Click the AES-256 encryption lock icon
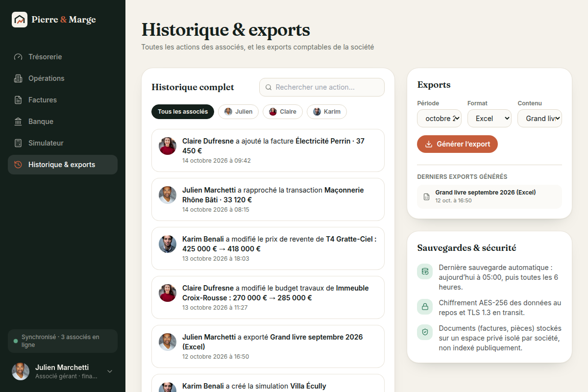The height and width of the screenshot is (392, 588). pos(425,307)
